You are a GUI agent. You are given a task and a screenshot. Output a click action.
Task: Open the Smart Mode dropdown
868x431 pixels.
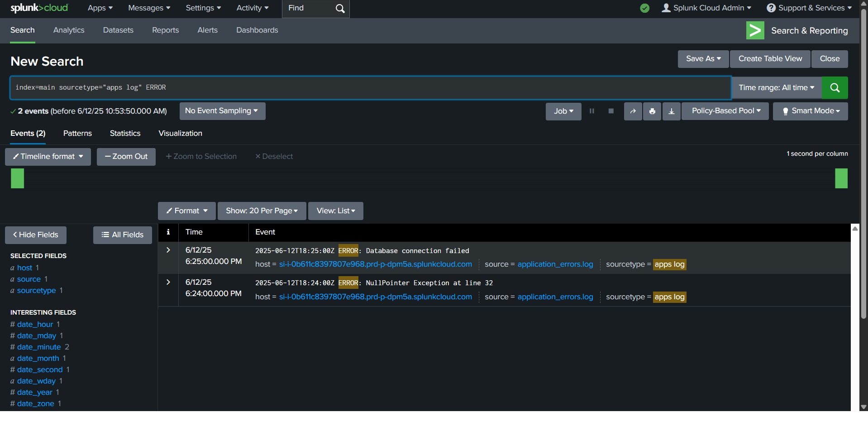pos(811,111)
